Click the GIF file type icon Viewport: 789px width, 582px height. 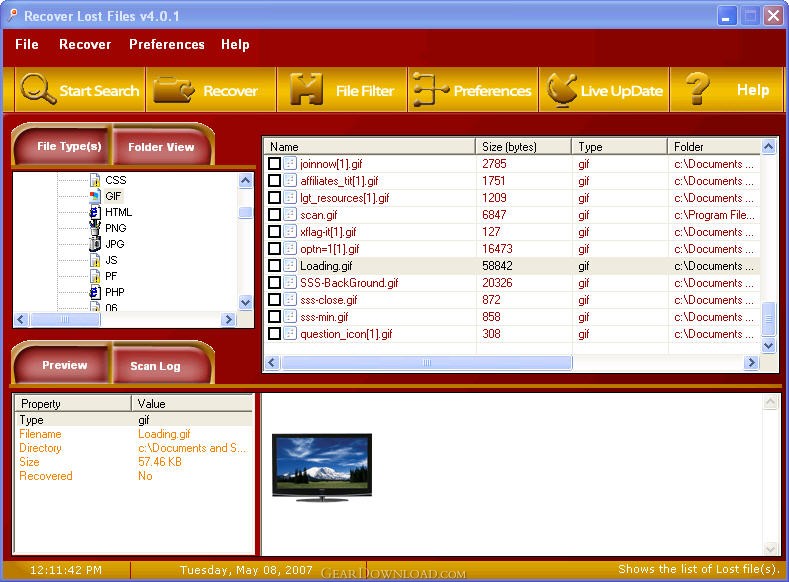(x=95, y=196)
